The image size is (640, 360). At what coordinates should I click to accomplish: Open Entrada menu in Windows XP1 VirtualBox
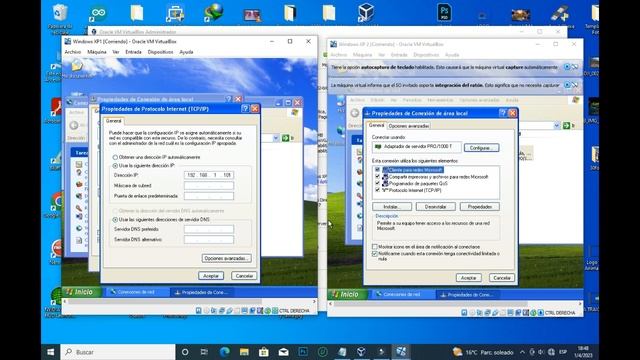133,52
